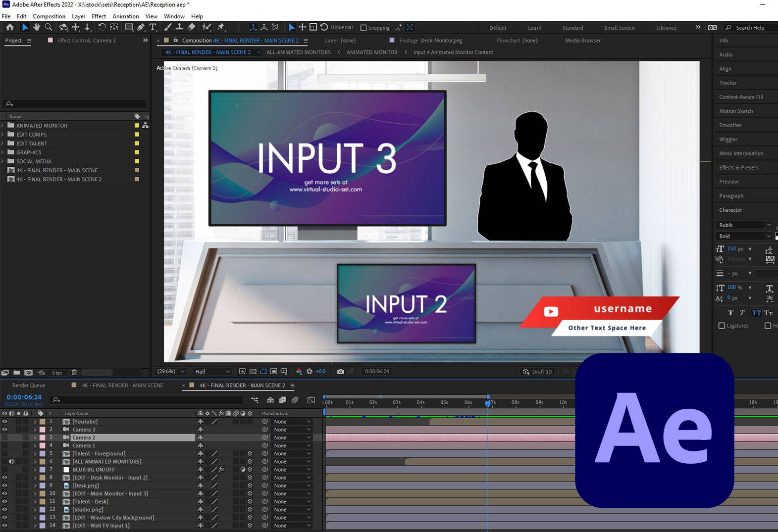Open the resolution dropdown set to Half

pyautogui.click(x=212, y=371)
